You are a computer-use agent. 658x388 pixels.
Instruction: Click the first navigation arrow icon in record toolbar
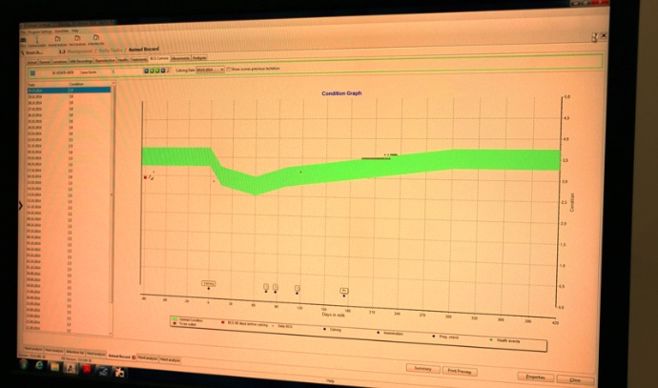point(146,70)
